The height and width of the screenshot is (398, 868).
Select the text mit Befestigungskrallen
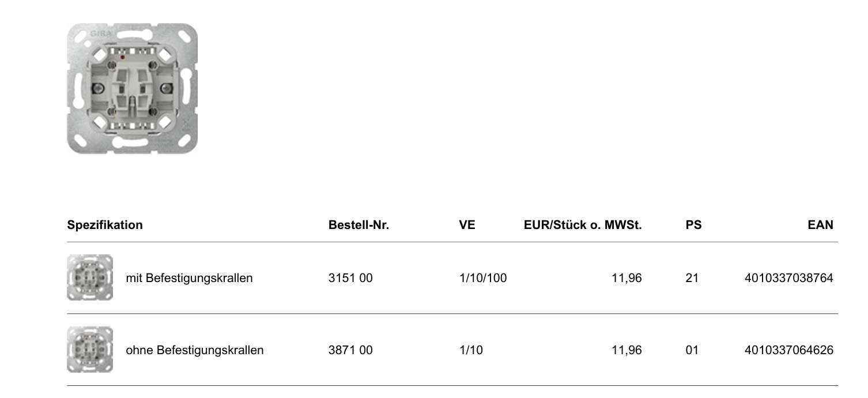point(189,279)
